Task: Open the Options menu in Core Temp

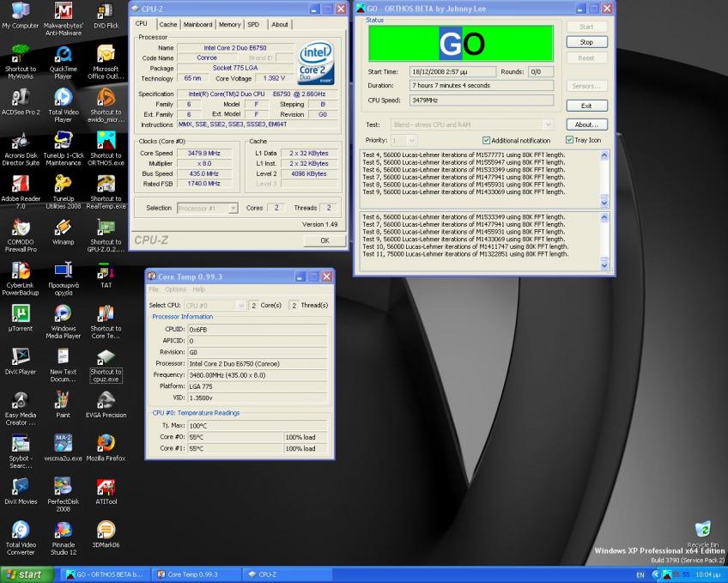Action: [175, 289]
